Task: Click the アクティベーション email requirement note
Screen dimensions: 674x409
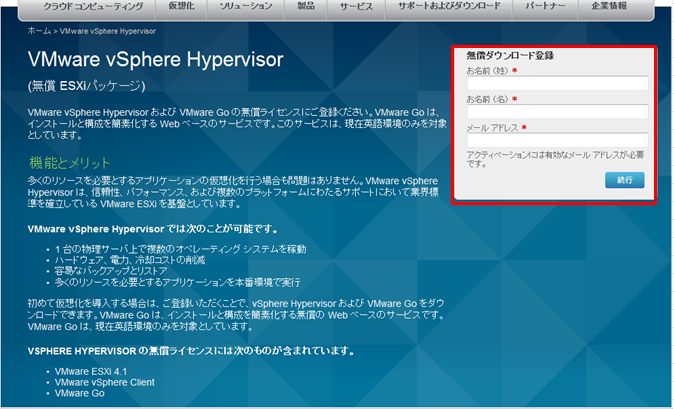Action: click(555, 159)
